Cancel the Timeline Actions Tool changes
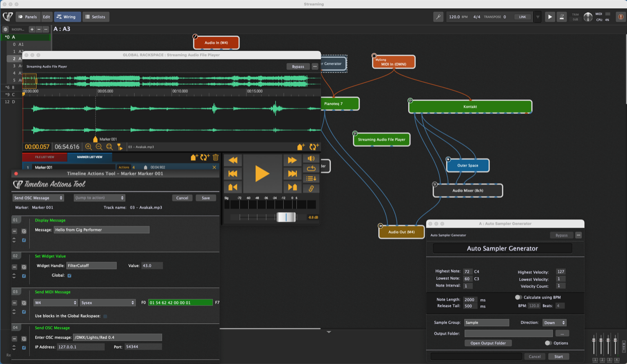This screenshot has height=364, width=627. point(182,198)
